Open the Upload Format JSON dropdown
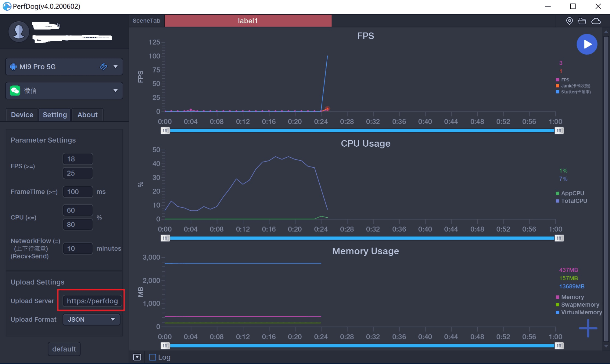The width and height of the screenshot is (610, 364). pos(91,319)
